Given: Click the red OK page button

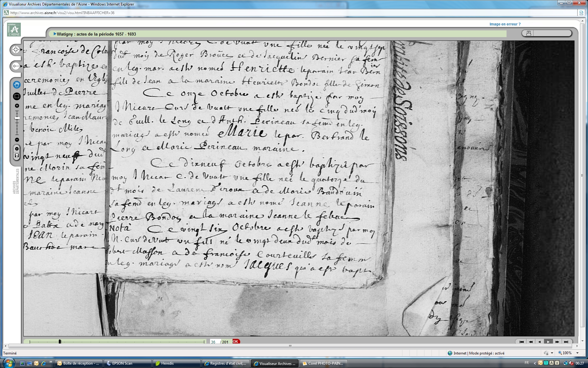Looking at the screenshot, I should (x=236, y=341).
